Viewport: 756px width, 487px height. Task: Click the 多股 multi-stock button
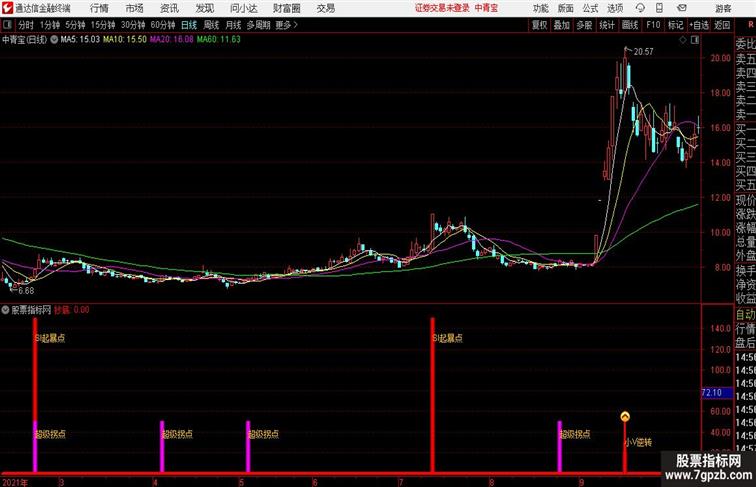click(x=584, y=25)
